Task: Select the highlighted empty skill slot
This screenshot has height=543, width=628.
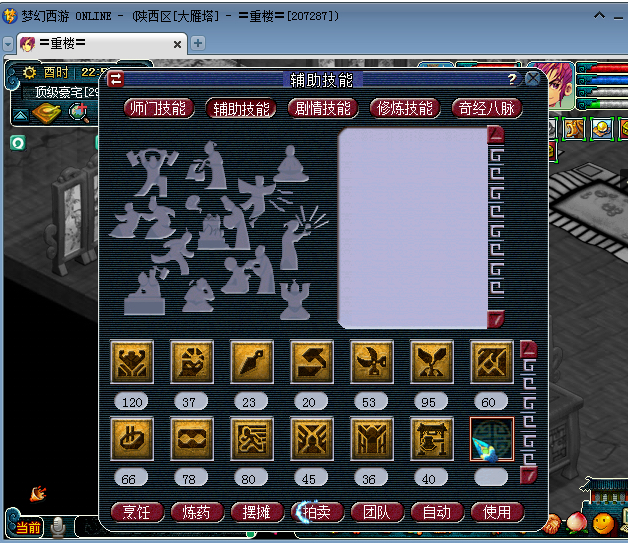Action: (x=492, y=438)
